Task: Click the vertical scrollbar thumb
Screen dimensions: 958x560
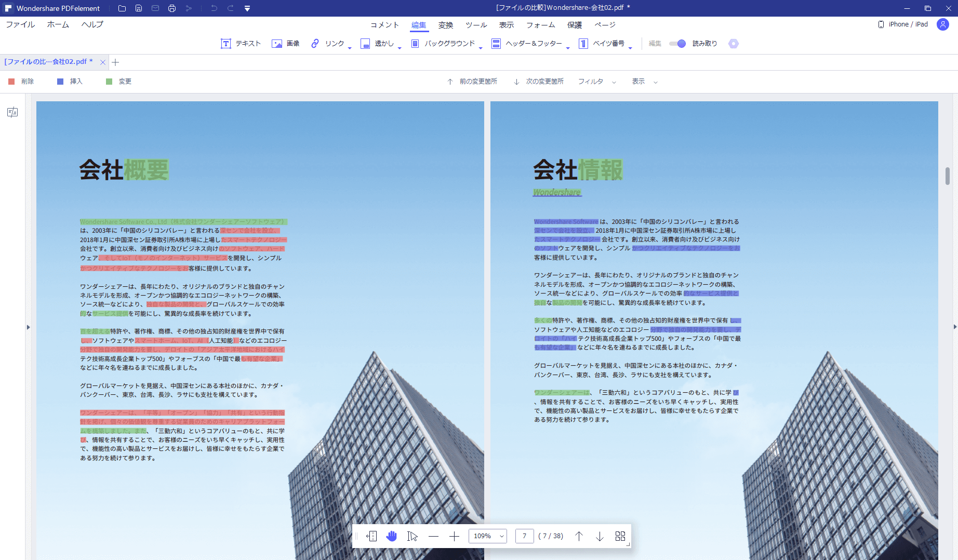Action: click(948, 176)
